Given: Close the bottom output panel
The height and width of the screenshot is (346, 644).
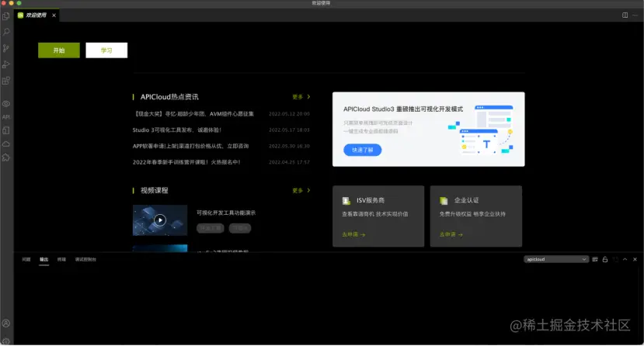Looking at the screenshot, I should (635, 259).
